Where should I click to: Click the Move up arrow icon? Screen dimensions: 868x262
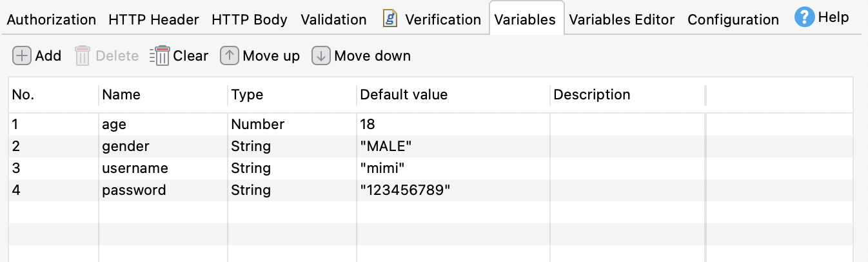(x=230, y=56)
